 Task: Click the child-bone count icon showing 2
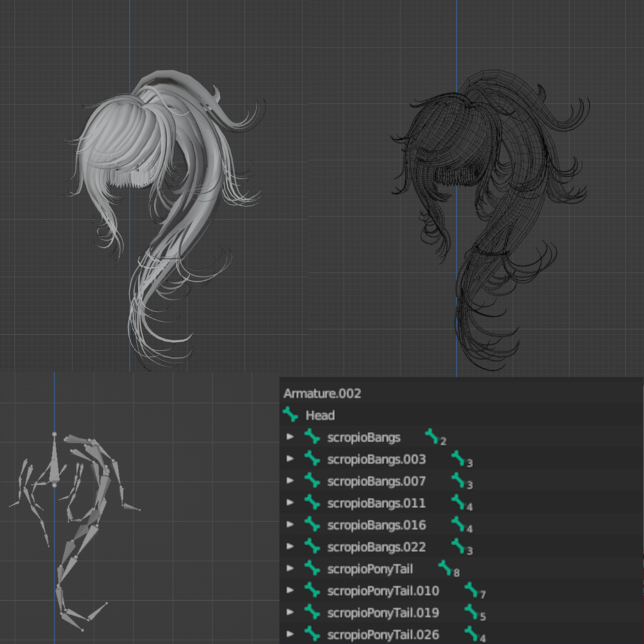pyautogui.click(x=435, y=438)
